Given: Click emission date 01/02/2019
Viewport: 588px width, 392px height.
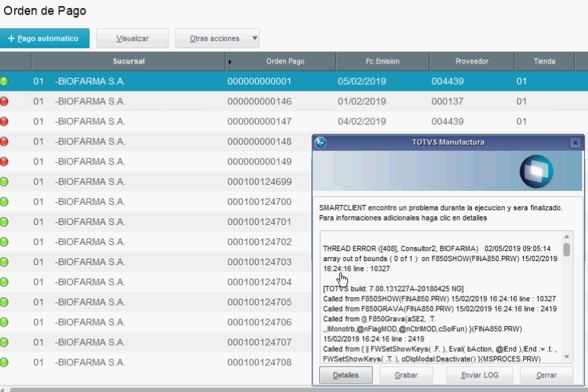Looking at the screenshot, I should [x=362, y=102].
